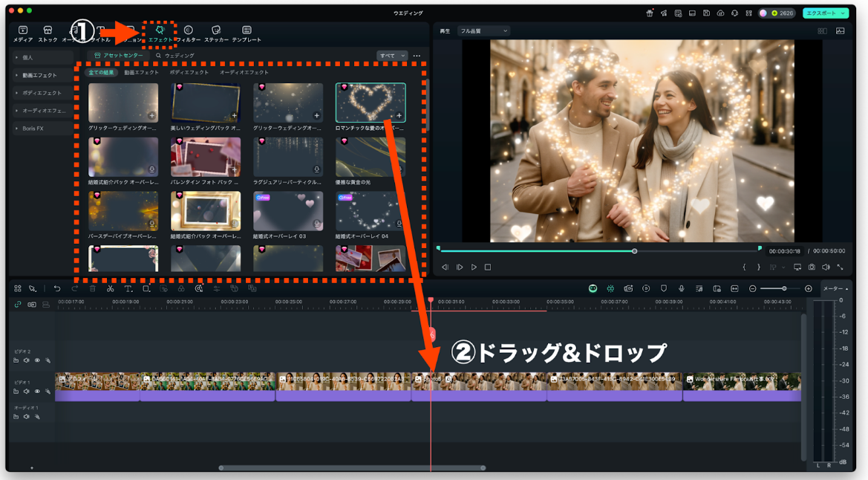Expand オーディオエフェ... in the left sidebar

pos(42,111)
